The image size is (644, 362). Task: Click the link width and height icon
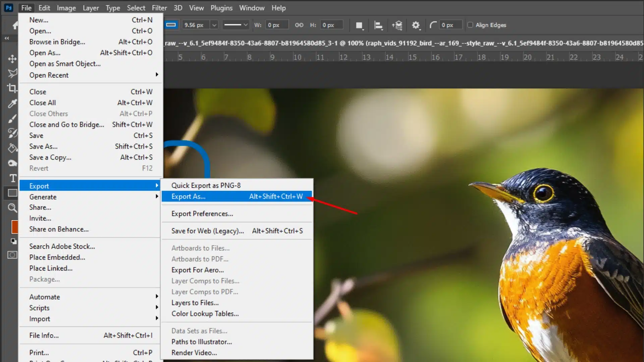299,25
